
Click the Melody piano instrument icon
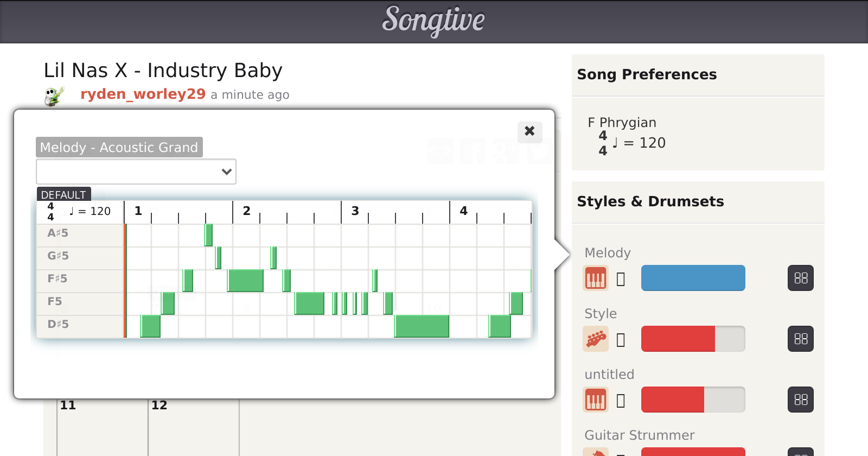click(x=595, y=278)
